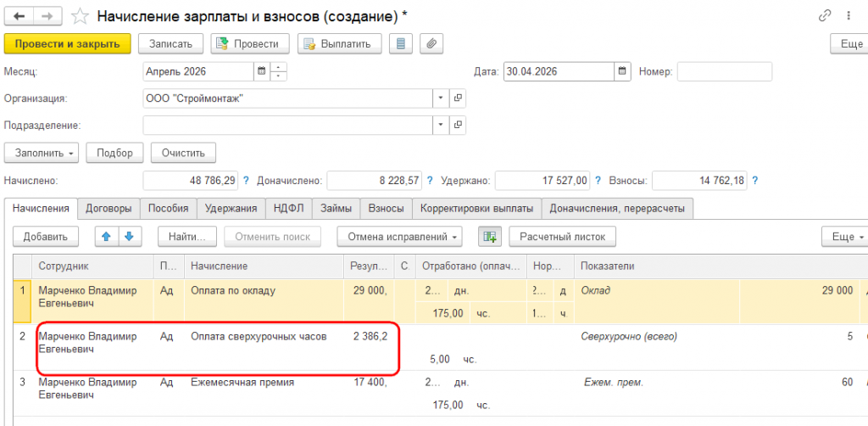Click the Подбор button
The width and height of the screenshot is (868, 426).
click(114, 153)
